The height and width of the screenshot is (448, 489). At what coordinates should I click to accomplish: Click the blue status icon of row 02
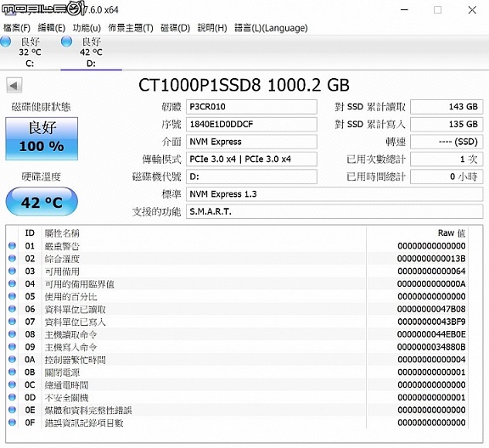point(12,258)
